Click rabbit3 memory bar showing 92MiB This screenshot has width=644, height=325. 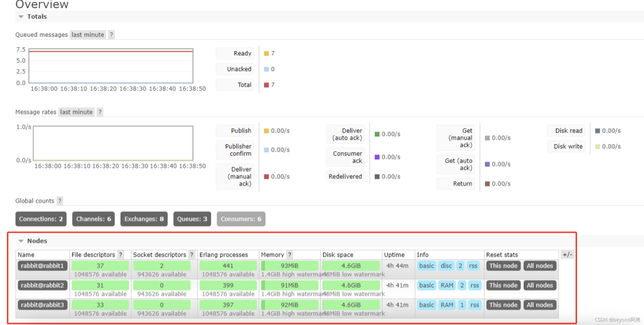[x=289, y=305]
